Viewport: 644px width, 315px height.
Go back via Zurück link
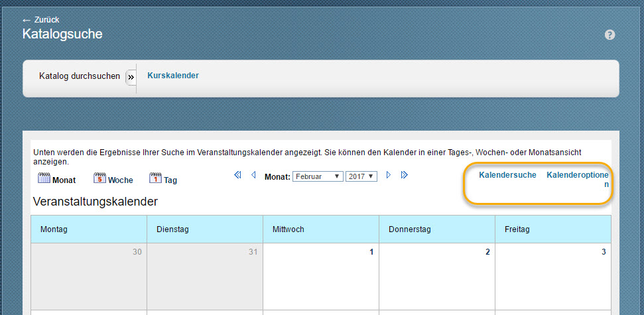[40, 20]
